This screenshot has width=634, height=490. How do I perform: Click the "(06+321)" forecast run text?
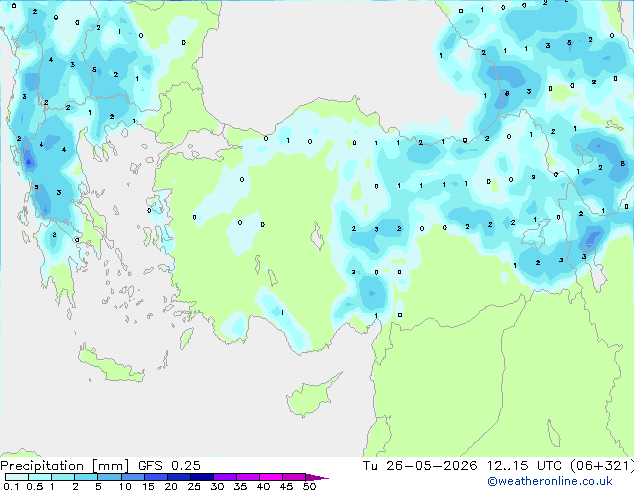point(602,466)
